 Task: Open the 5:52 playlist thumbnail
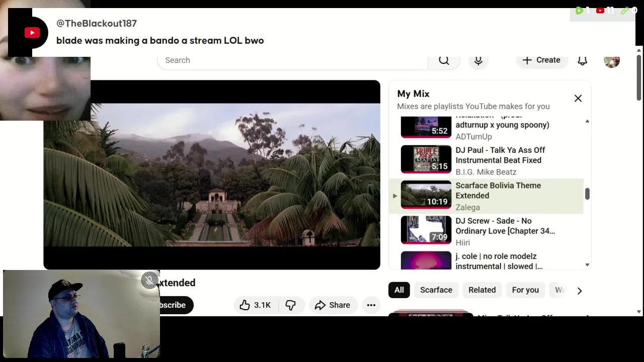426,127
